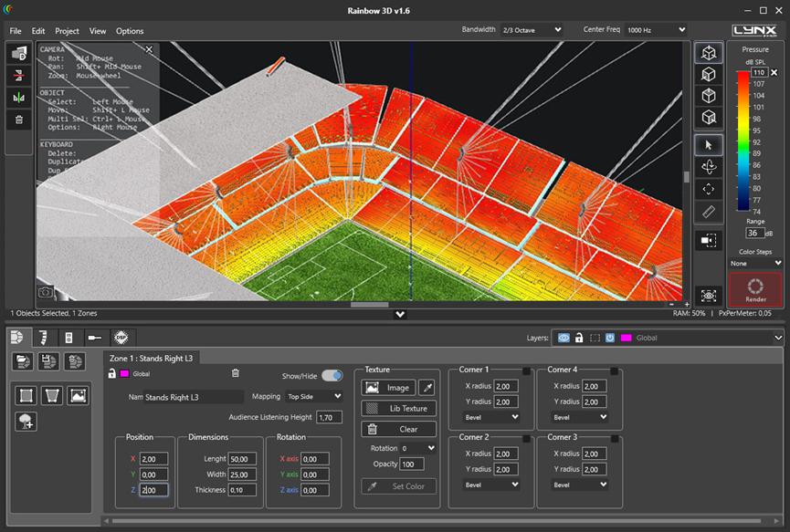Image resolution: width=790 pixels, height=532 pixels.
Task: Toggle Show/Hide for Stands Right L3 zone
Action: point(332,375)
